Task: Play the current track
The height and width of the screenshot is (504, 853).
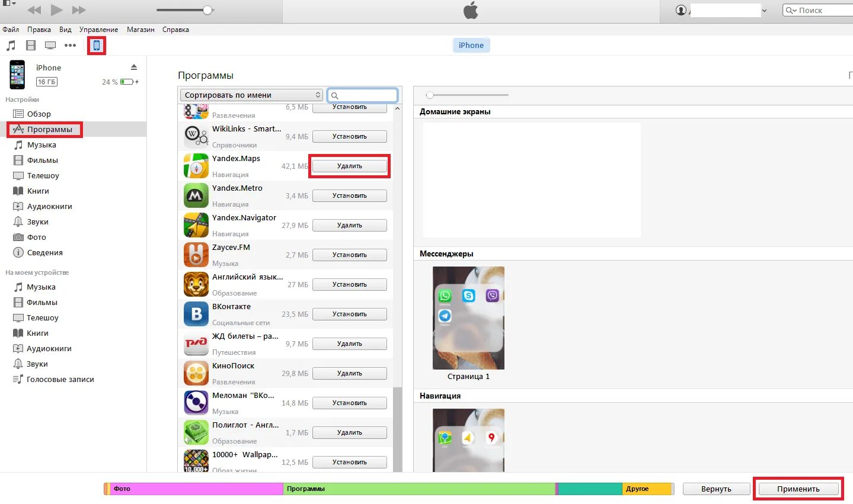Action: tap(57, 9)
